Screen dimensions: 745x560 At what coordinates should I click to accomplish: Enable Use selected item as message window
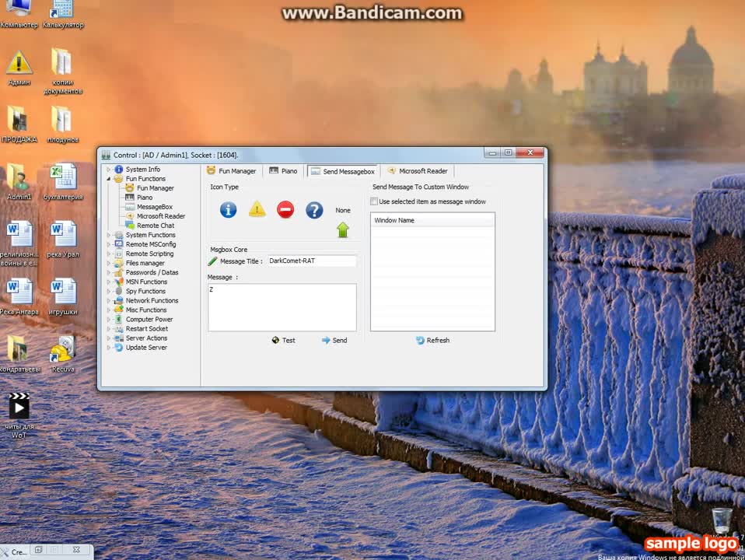point(374,201)
